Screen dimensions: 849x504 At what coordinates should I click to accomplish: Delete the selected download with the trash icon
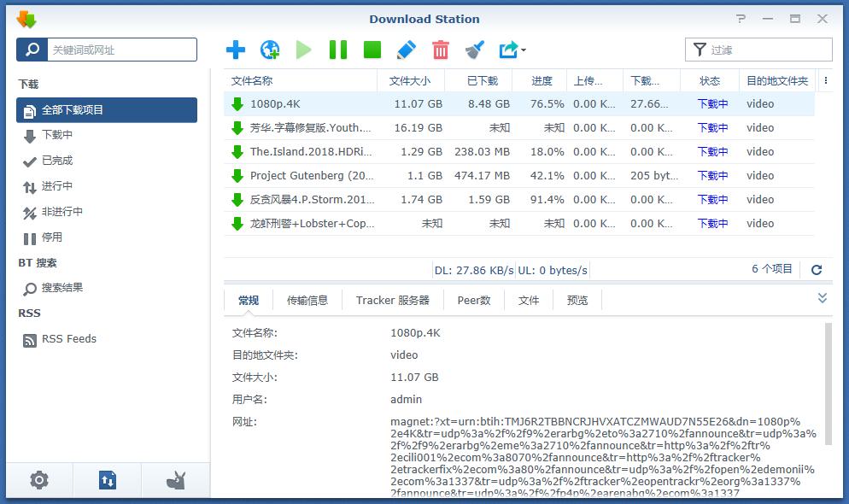pyautogui.click(x=440, y=50)
